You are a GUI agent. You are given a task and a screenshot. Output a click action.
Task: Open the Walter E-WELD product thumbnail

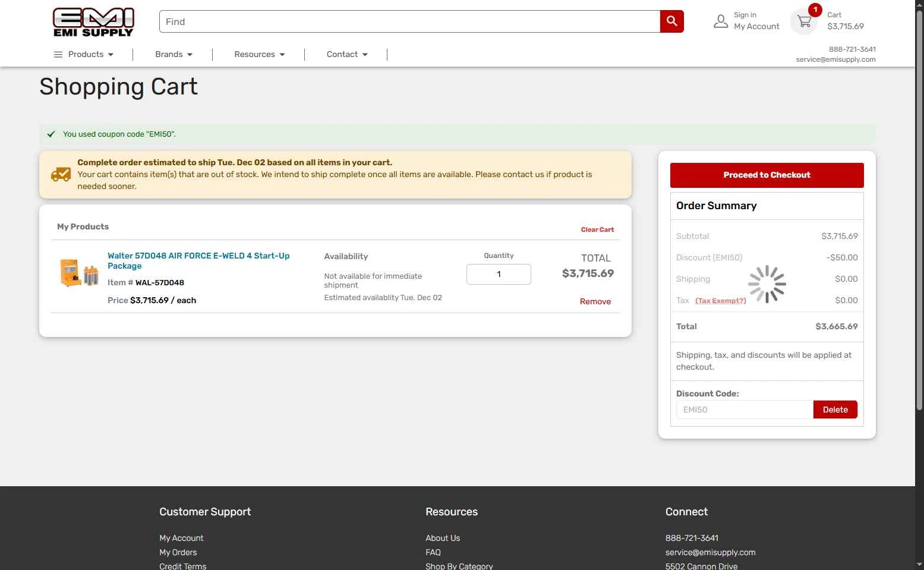pos(79,273)
